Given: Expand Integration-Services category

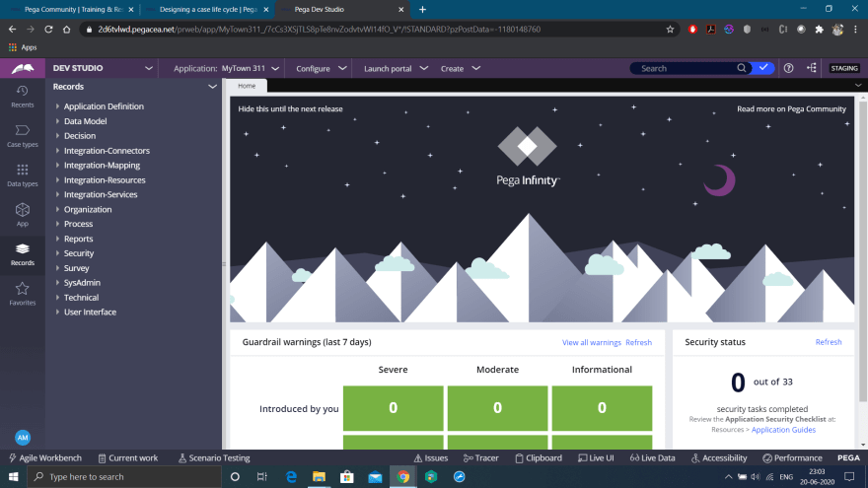Looking at the screenshot, I should click(57, 194).
